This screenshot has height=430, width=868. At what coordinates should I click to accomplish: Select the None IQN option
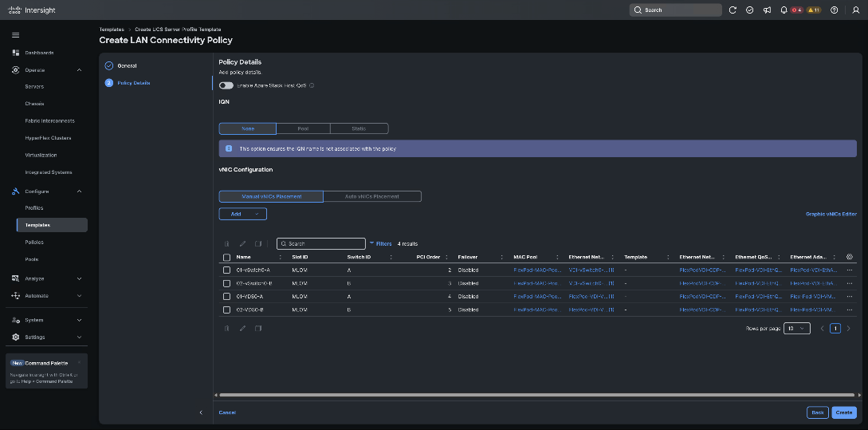tap(247, 128)
